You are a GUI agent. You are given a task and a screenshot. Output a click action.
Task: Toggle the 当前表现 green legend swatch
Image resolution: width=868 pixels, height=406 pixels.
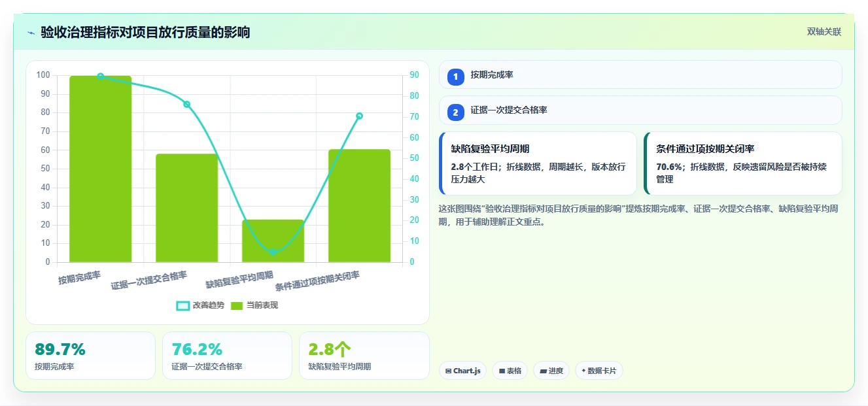236,305
